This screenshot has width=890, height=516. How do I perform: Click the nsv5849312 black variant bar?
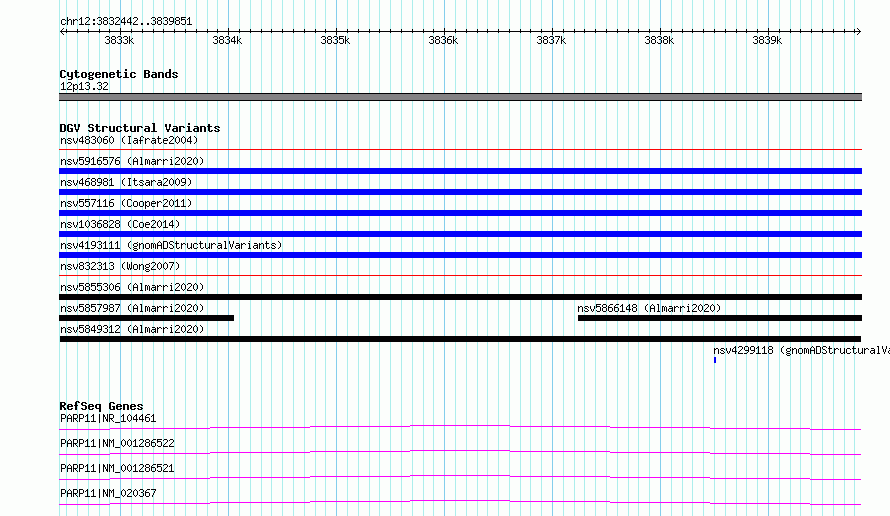pyautogui.click(x=460, y=339)
